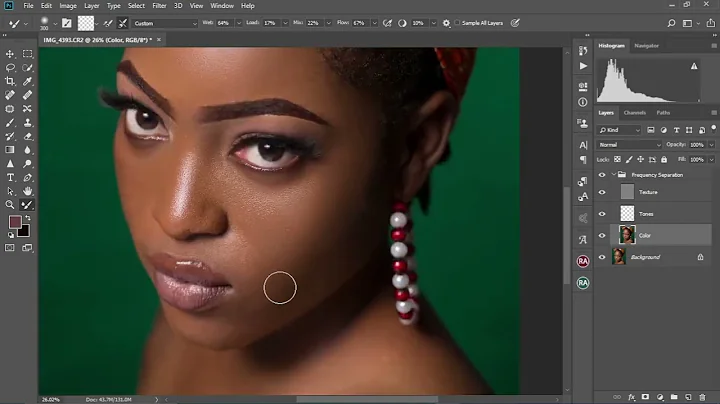Select the Clone Stamp tool
The width and height of the screenshot is (720, 404).
[28, 123]
